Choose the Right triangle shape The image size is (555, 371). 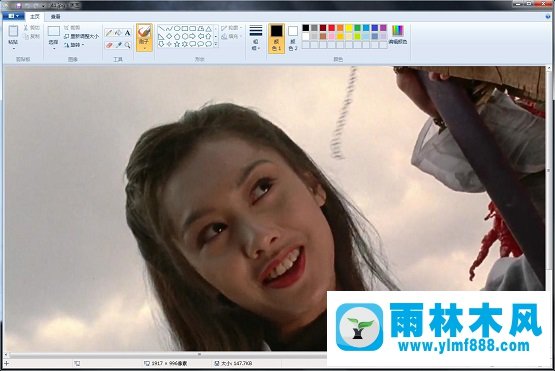tap(161, 36)
